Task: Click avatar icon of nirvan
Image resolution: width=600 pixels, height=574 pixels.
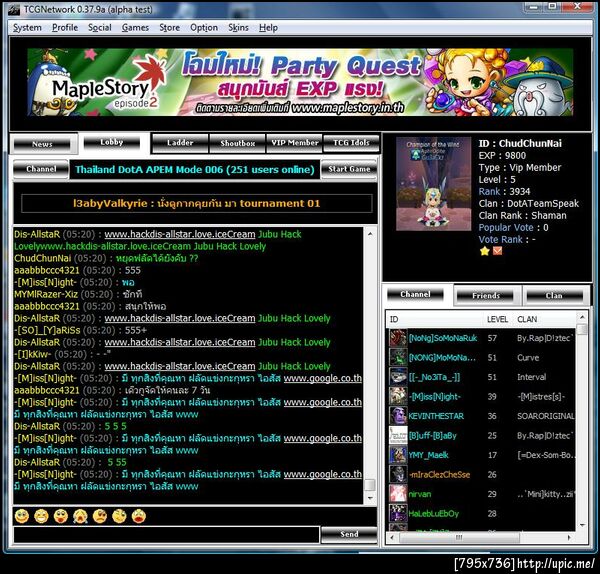Action: (398, 494)
